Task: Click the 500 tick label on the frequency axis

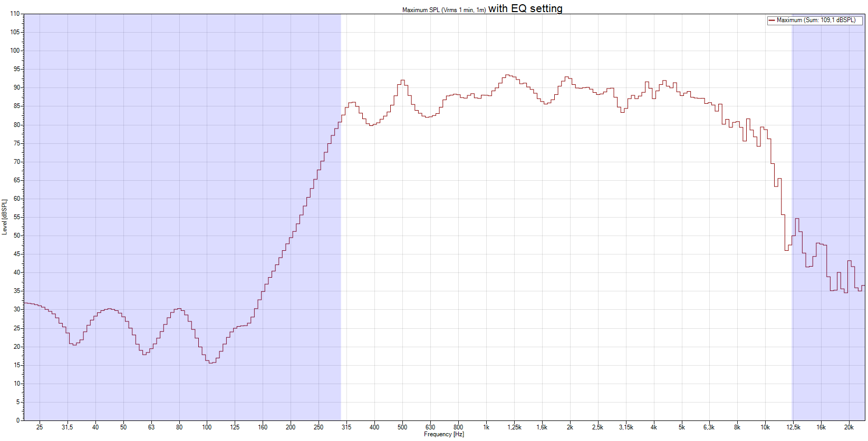Action: click(x=402, y=427)
